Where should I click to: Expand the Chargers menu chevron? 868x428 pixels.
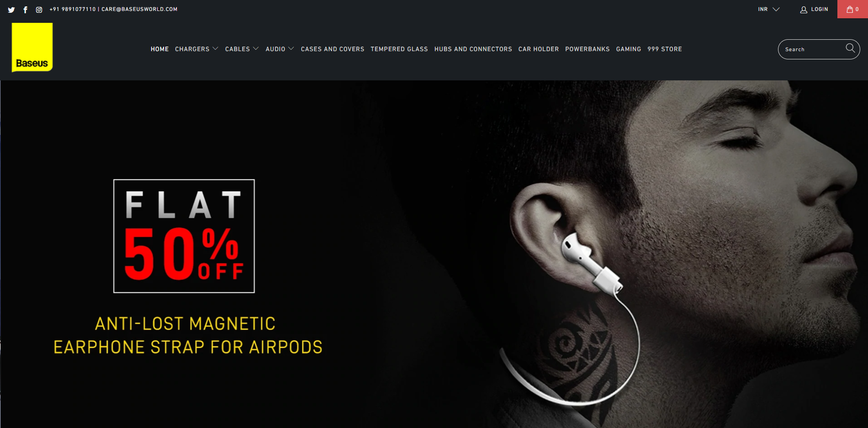215,49
